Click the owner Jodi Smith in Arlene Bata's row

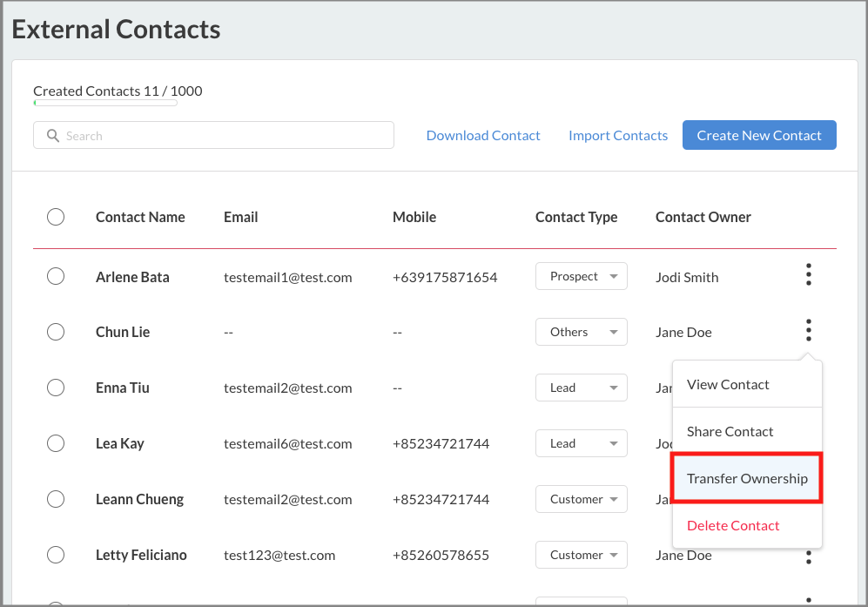point(687,278)
